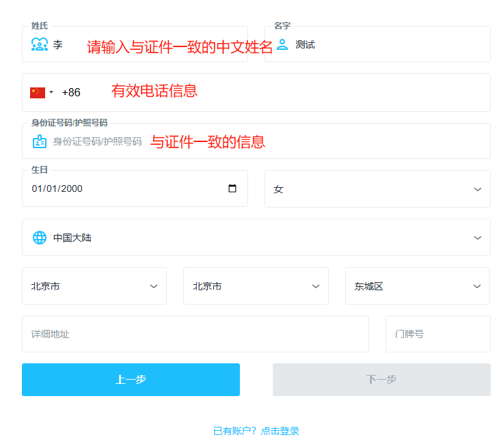Follow the 已有账户？点击登录 login link
The width and height of the screenshot is (501, 448).
pyautogui.click(x=256, y=431)
